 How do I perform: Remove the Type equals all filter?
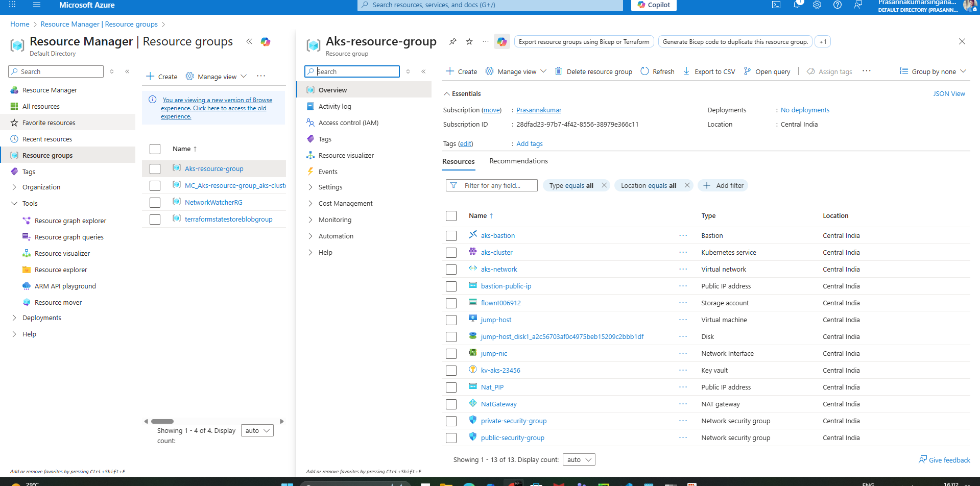(604, 185)
